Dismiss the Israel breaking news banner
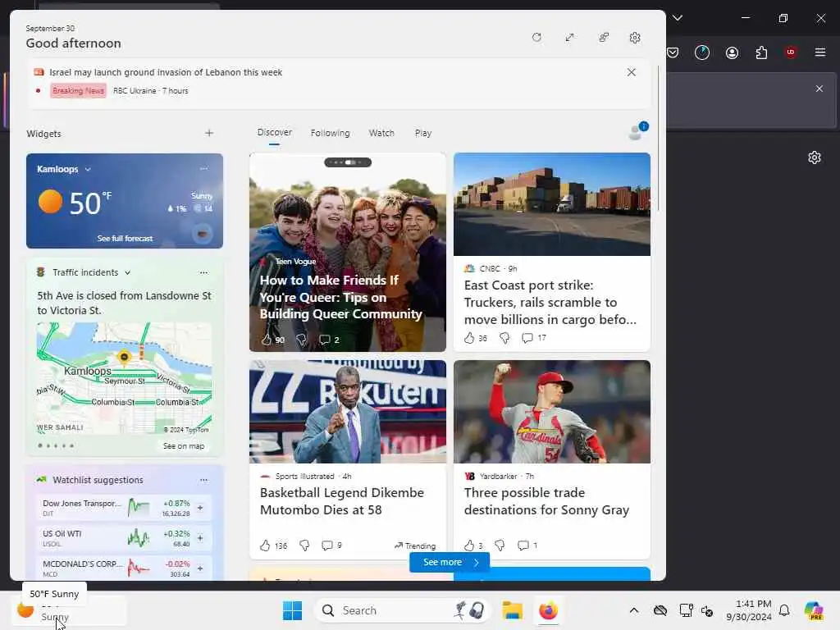 click(631, 72)
